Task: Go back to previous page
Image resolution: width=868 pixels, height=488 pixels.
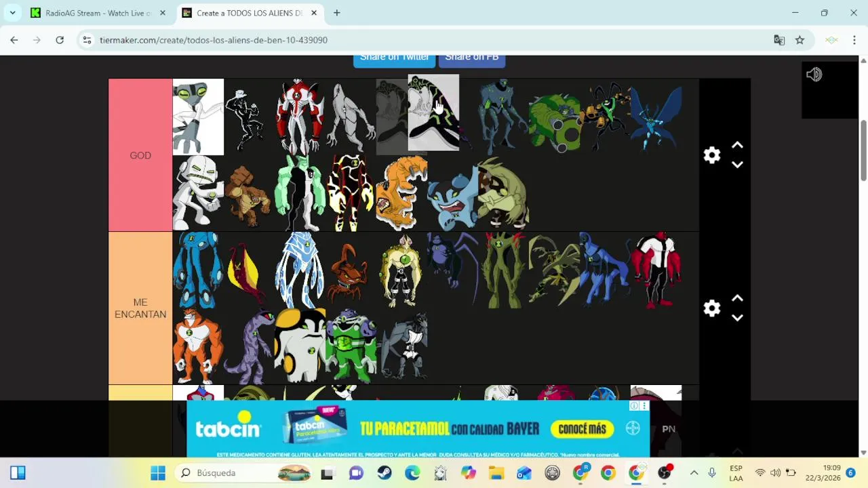Action: [15, 40]
